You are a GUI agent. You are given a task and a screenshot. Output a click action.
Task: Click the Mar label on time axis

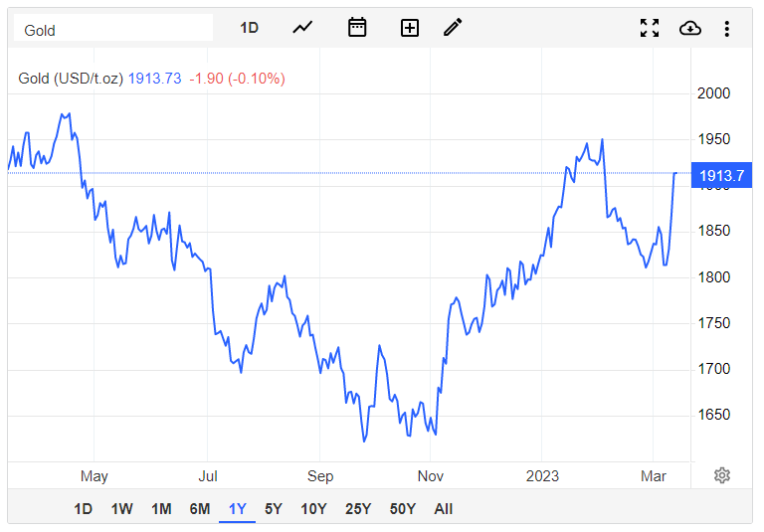[x=654, y=476]
